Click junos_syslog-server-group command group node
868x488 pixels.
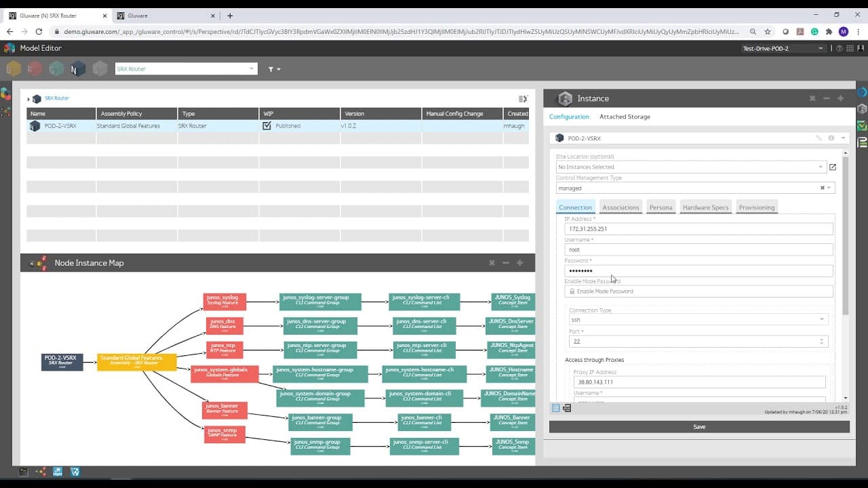(x=320, y=302)
